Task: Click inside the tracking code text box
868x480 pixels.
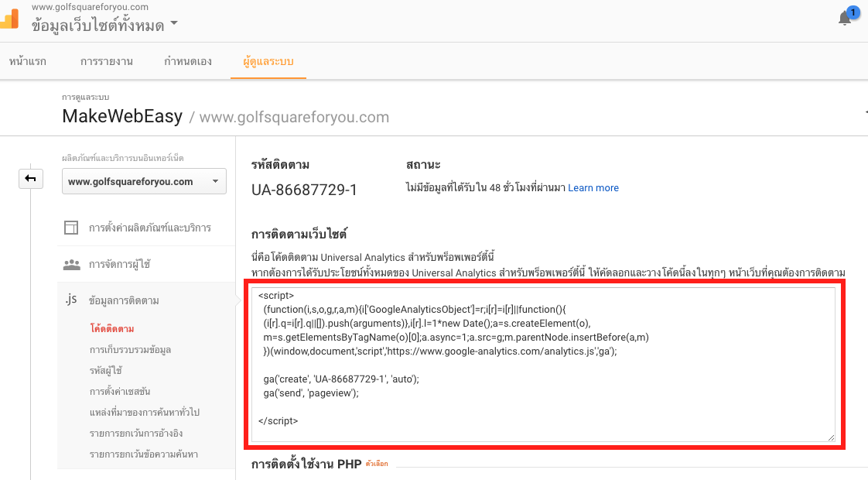Action: (x=542, y=403)
